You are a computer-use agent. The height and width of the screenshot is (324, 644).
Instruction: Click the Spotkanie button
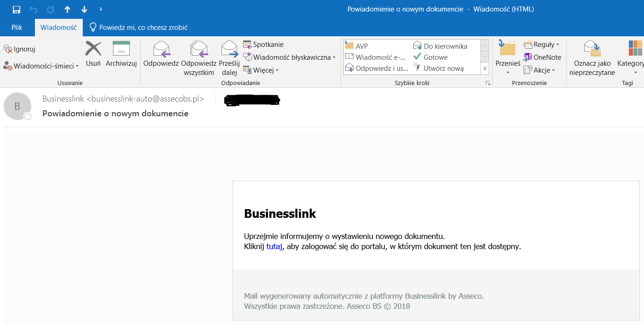pyautogui.click(x=263, y=45)
